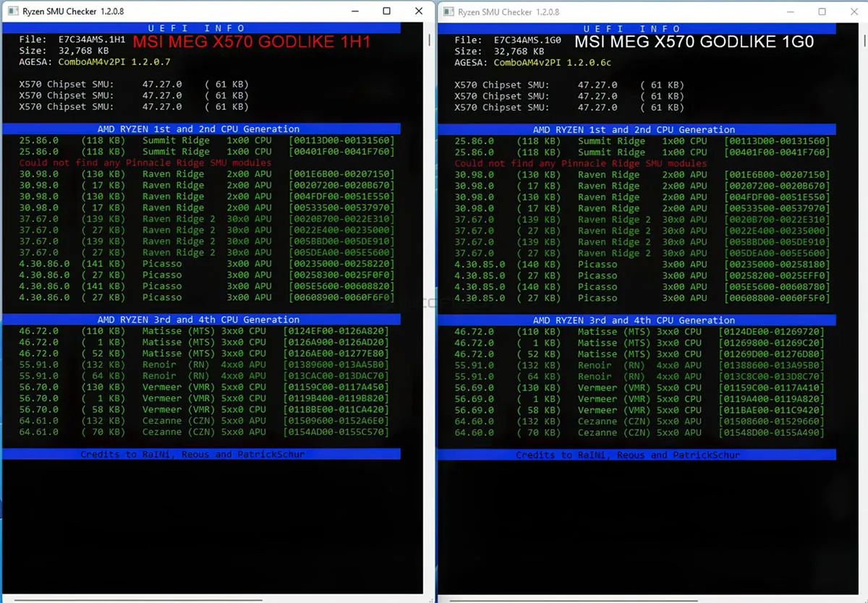Click the Credits line in the right window
The width and height of the screenshot is (868, 603).
637,455
